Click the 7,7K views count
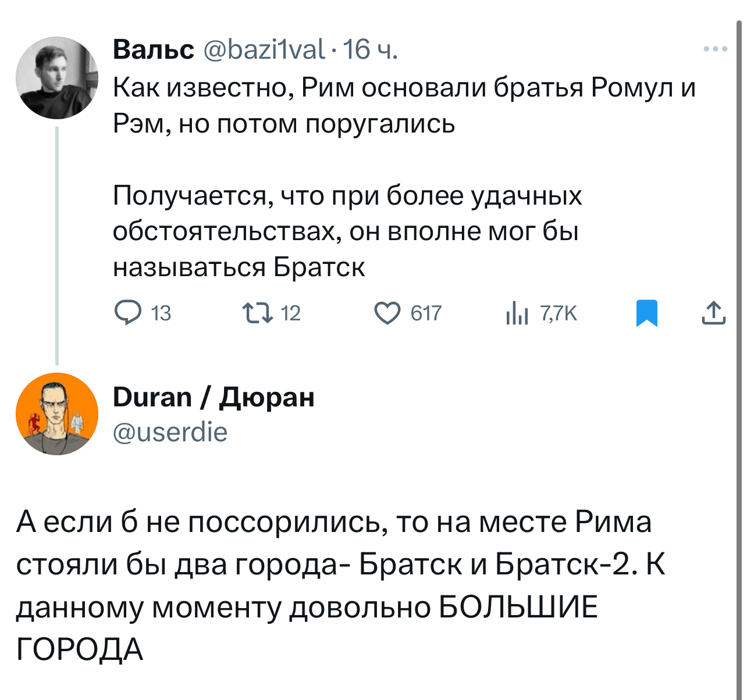Screen dimensions: 747x700 click(x=559, y=314)
